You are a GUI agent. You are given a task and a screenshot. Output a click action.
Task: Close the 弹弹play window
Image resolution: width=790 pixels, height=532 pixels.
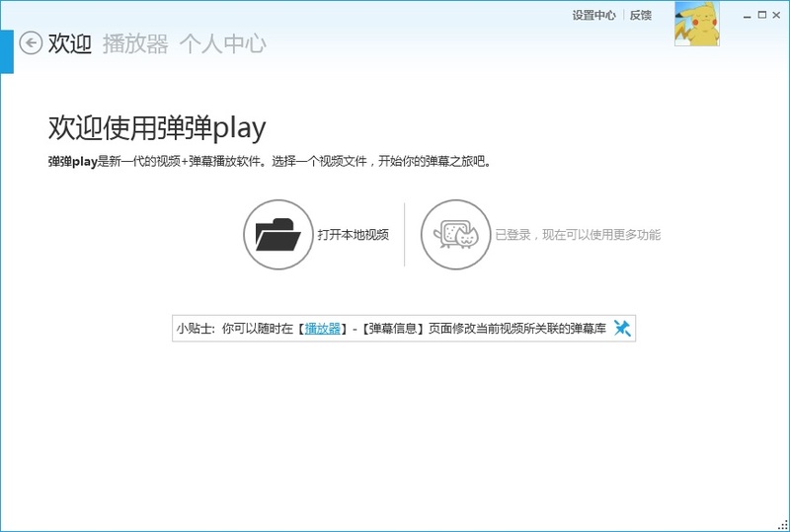777,15
